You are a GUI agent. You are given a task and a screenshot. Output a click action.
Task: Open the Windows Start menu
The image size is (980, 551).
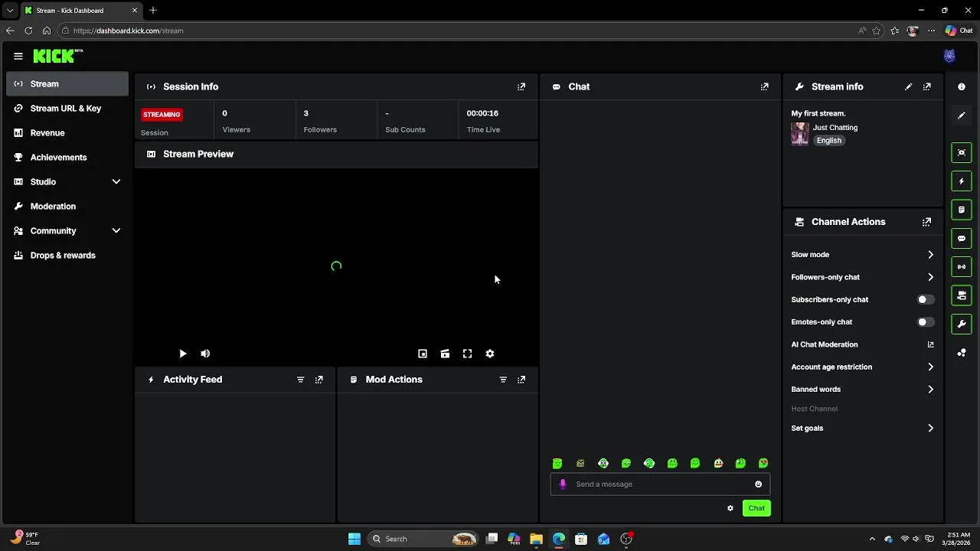354,539
